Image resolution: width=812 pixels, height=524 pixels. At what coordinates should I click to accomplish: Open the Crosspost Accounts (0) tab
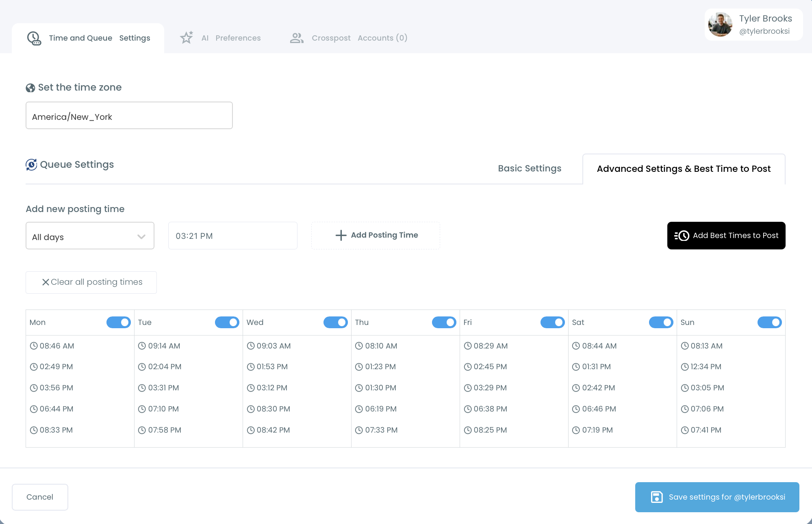(348, 38)
